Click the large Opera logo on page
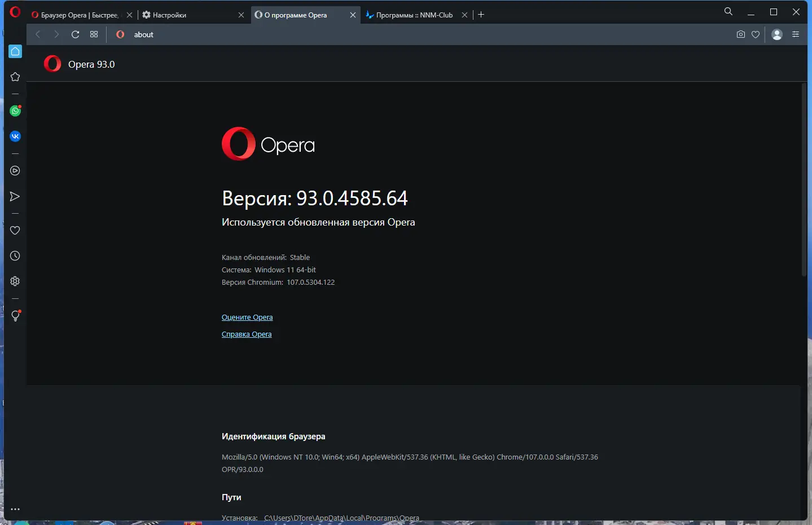This screenshot has height=525, width=812. (268, 144)
